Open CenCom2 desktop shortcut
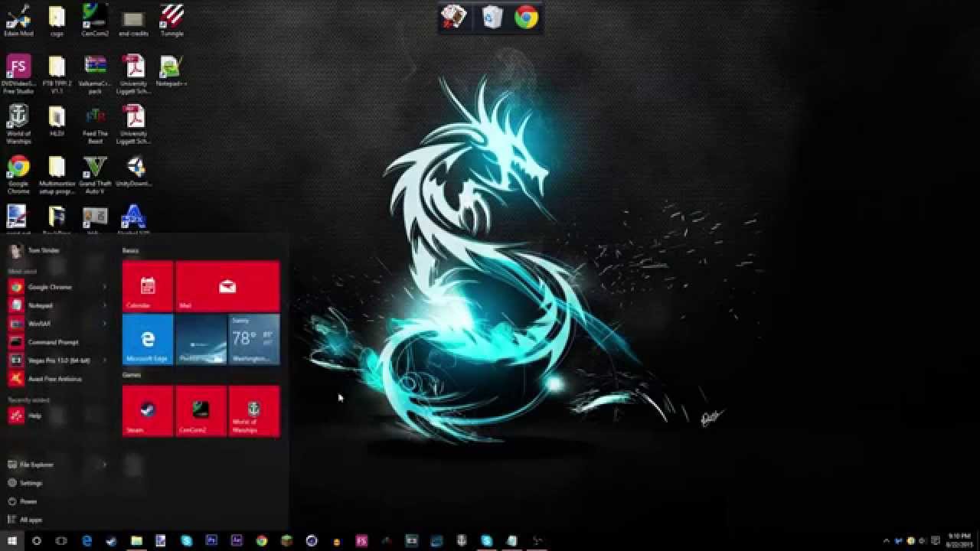Screen dimensions: 980x551 95,21
